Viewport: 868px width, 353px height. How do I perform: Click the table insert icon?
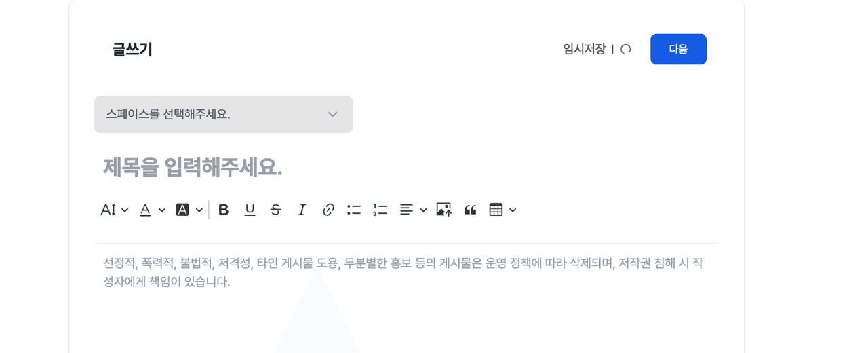[x=496, y=210]
